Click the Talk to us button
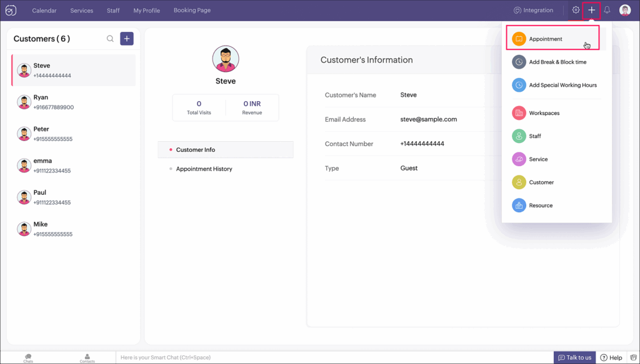Viewport: 640px width, 364px height. (x=575, y=358)
